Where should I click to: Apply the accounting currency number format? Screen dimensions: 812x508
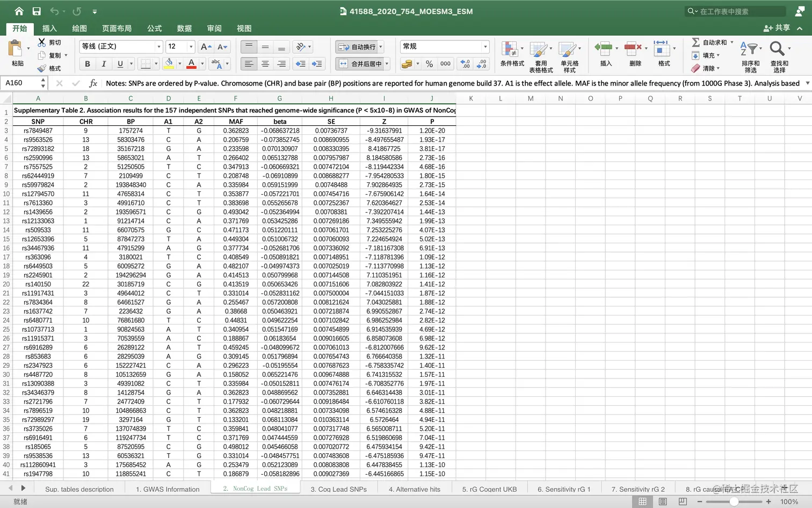pyautogui.click(x=407, y=64)
